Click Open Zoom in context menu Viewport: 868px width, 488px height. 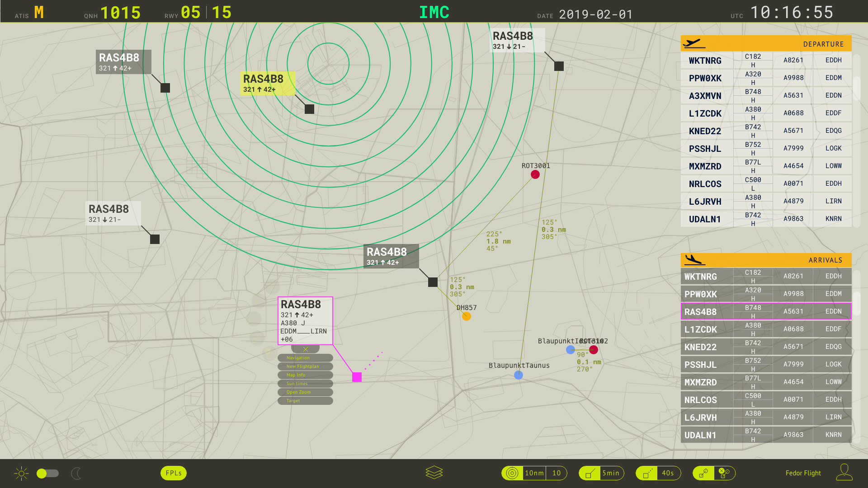tap(305, 392)
